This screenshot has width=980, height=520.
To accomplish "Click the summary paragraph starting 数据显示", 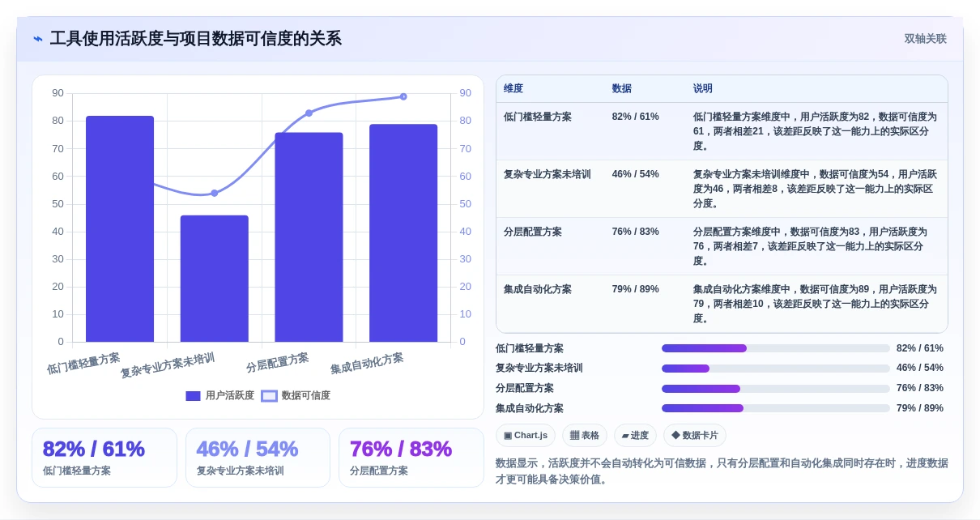I will (722, 471).
